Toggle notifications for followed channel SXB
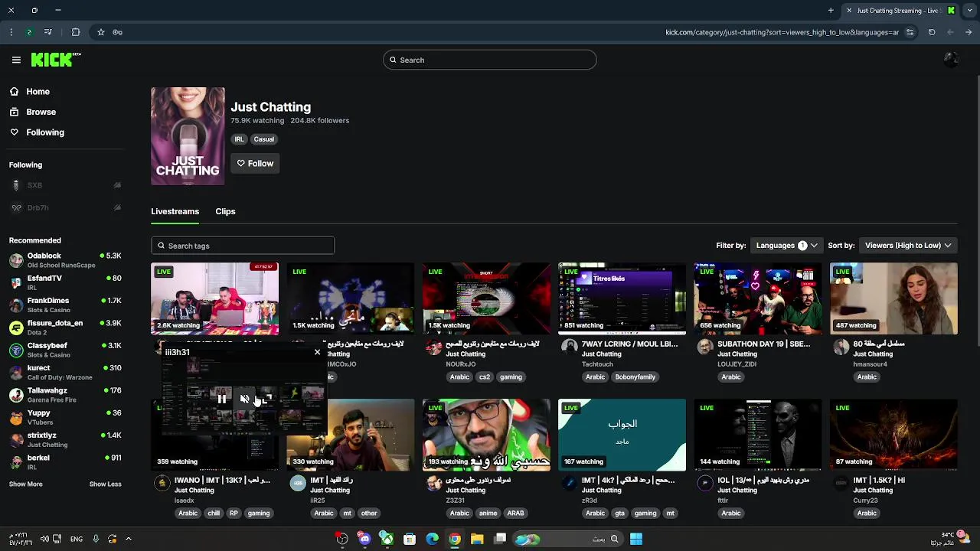This screenshot has height=551, width=980. point(117,185)
